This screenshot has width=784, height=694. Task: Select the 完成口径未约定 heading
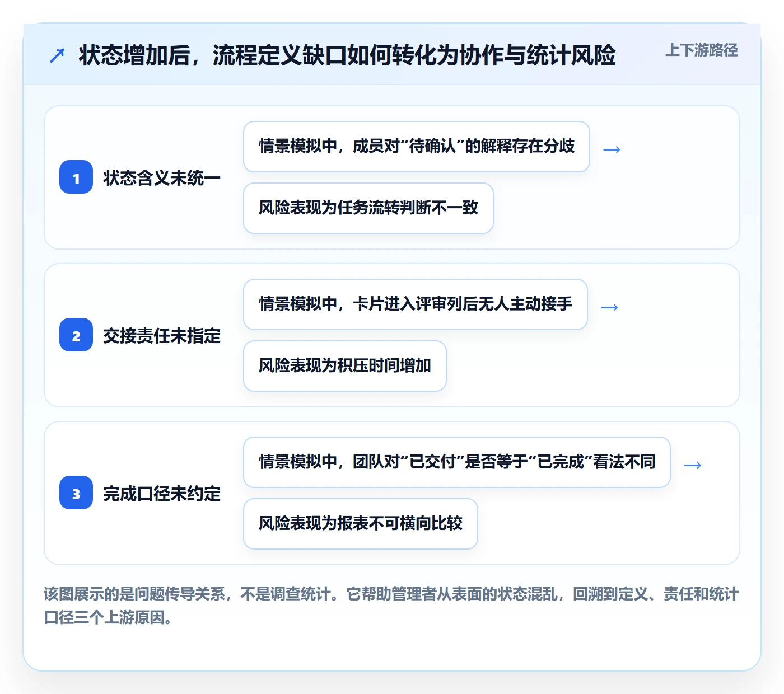tap(162, 494)
